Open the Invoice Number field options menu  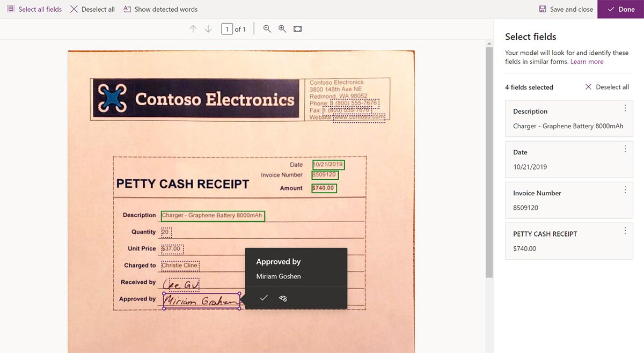(x=625, y=189)
